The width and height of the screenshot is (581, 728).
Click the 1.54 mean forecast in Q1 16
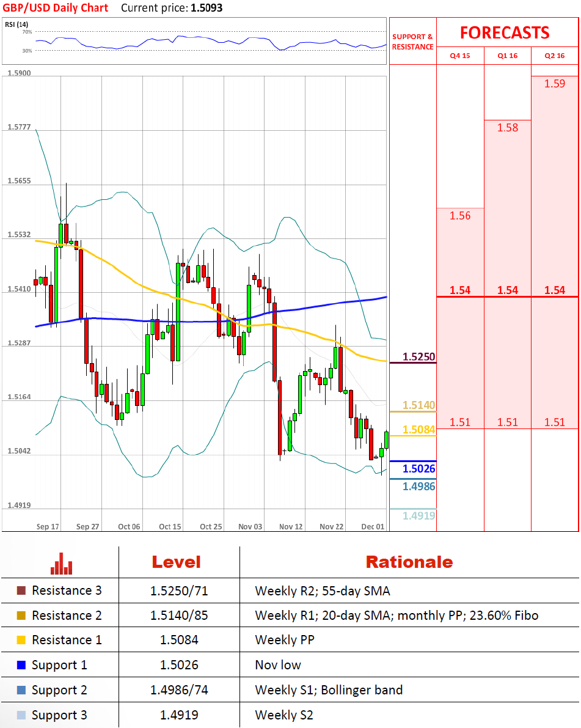[507, 290]
